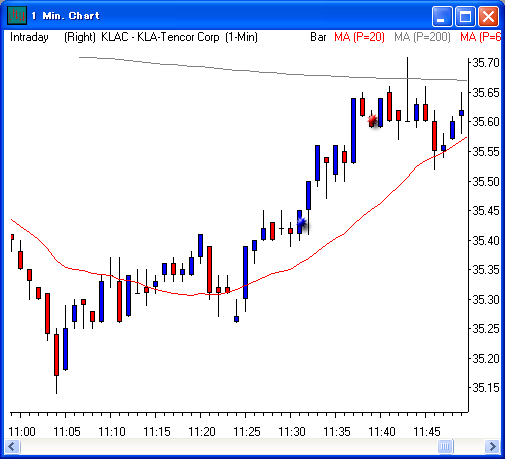
Task: Minimize the 1 Min. Chart window
Action: click(x=442, y=16)
